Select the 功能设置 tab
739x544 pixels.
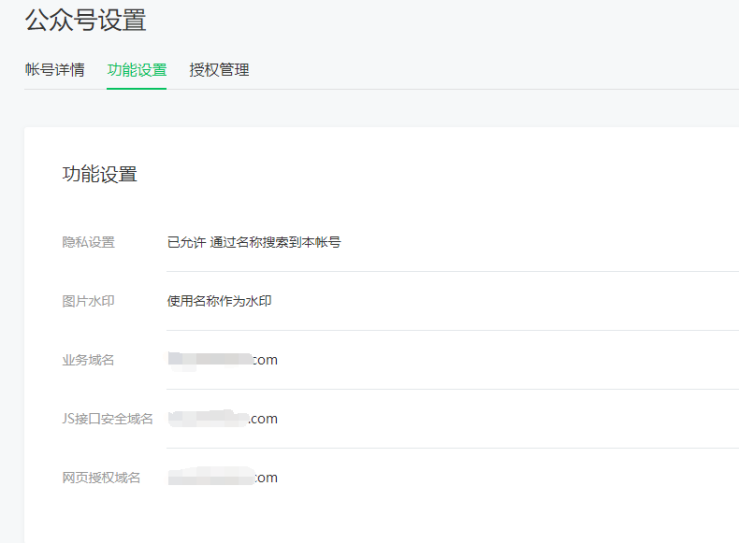tap(137, 70)
